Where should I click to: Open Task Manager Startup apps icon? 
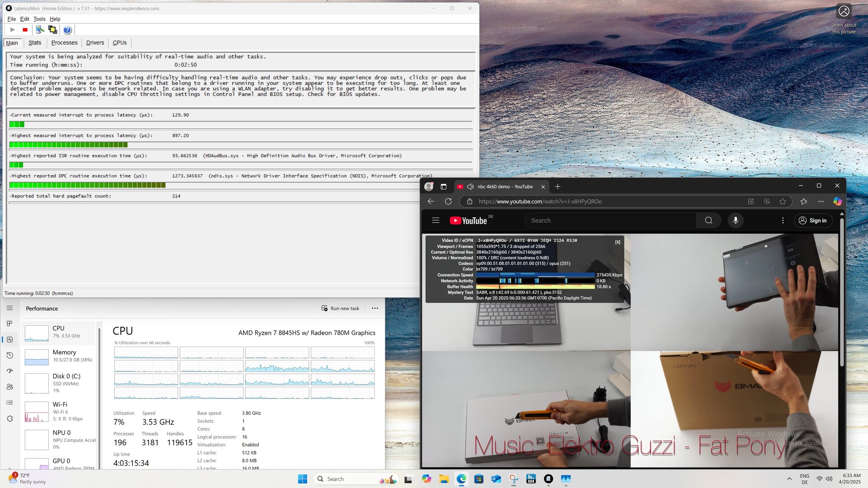pyautogui.click(x=10, y=371)
